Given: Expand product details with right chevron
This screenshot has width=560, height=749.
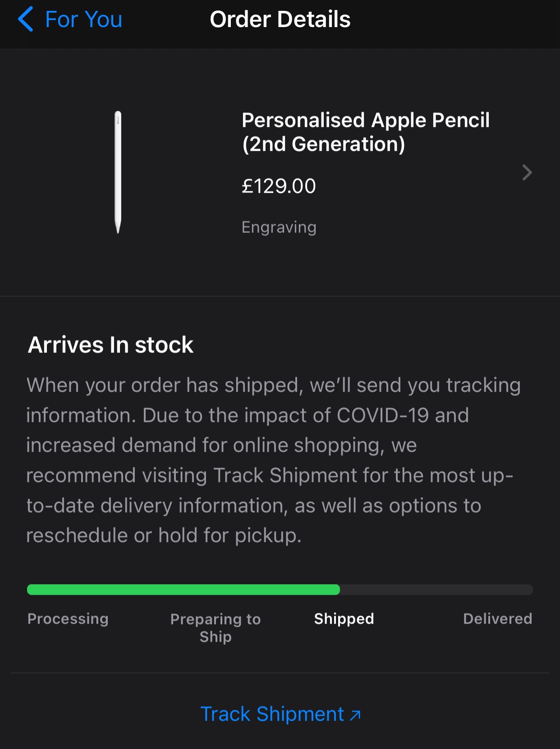Looking at the screenshot, I should point(527,172).
